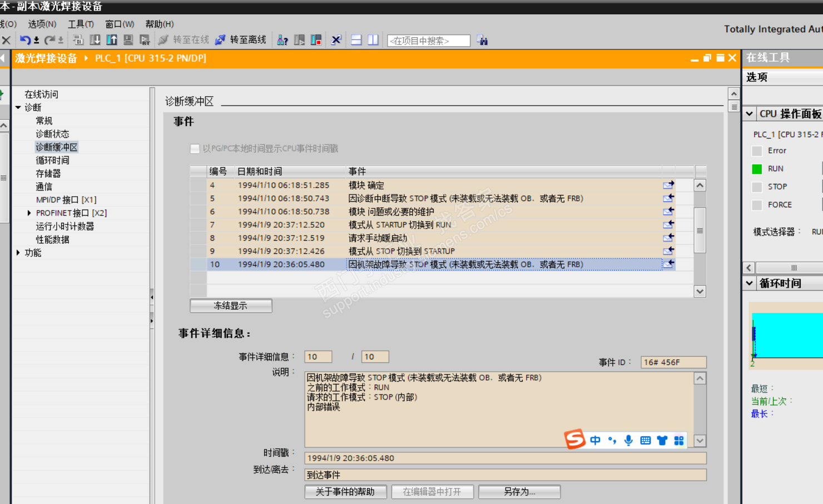Expand the PROFINET接口 [X2] node
Image resolution: width=823 pixels, height=504 pixels.
[x=29, y=213]
